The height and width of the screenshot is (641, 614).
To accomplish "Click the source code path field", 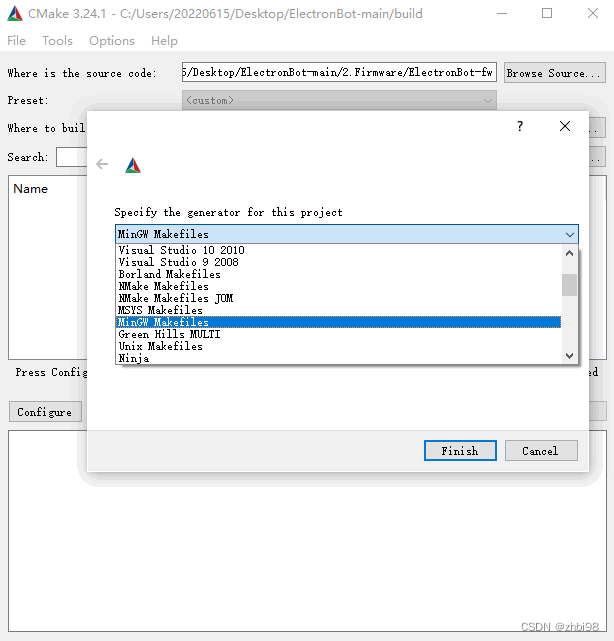I will [339, 72].
